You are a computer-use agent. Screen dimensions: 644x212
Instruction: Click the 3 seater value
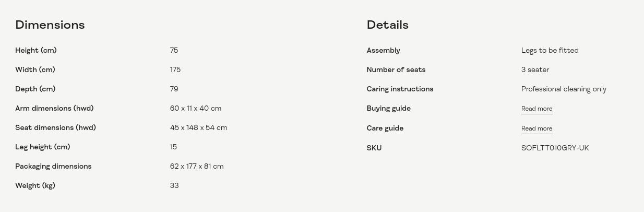(535, 70)
